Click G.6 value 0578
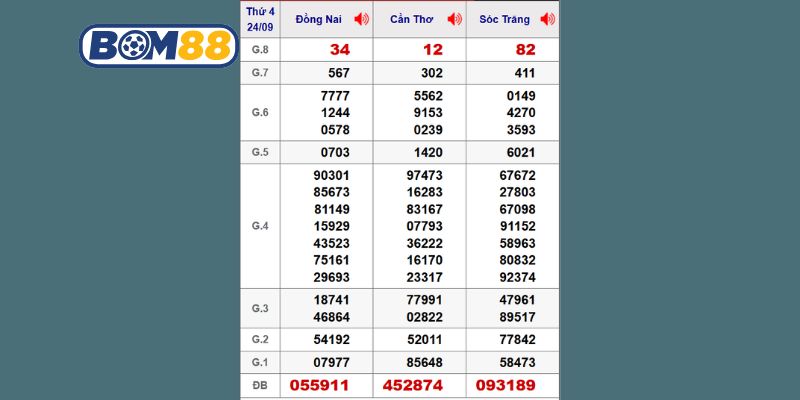The image size is (800, 400). tap(335, 130)
